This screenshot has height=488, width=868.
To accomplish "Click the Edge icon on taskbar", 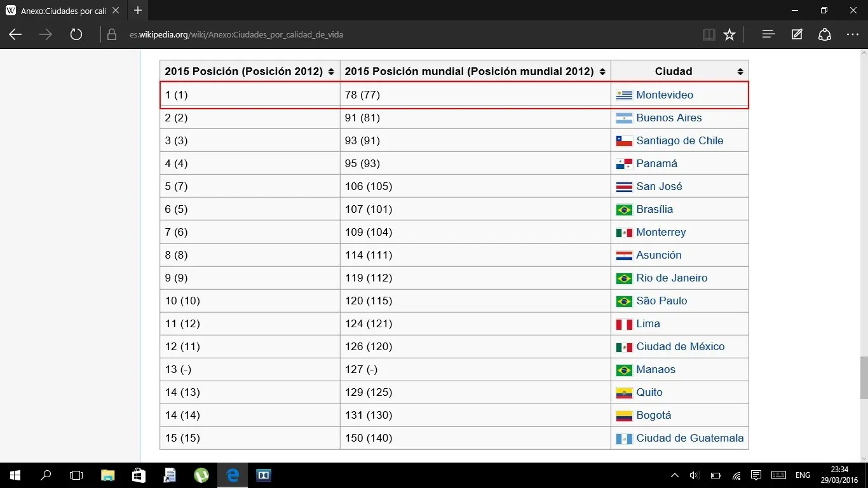I will pyautogui.click(x=233, y=475).
